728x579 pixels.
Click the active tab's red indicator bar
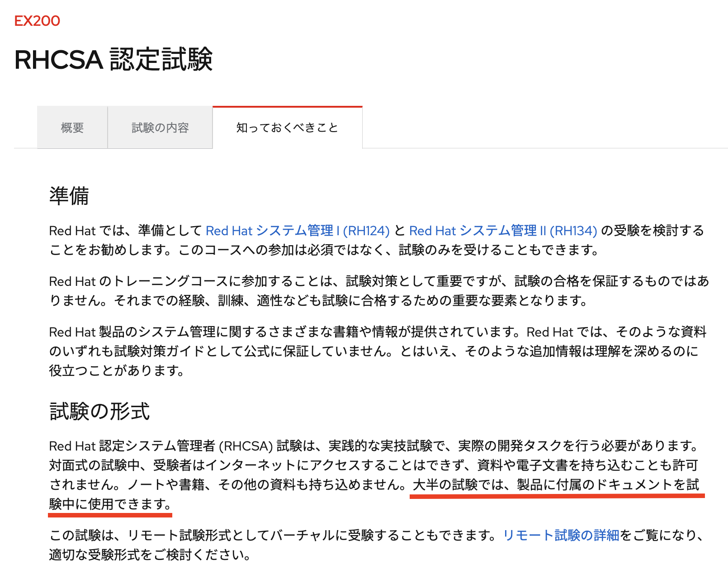[x=287, y=107]
